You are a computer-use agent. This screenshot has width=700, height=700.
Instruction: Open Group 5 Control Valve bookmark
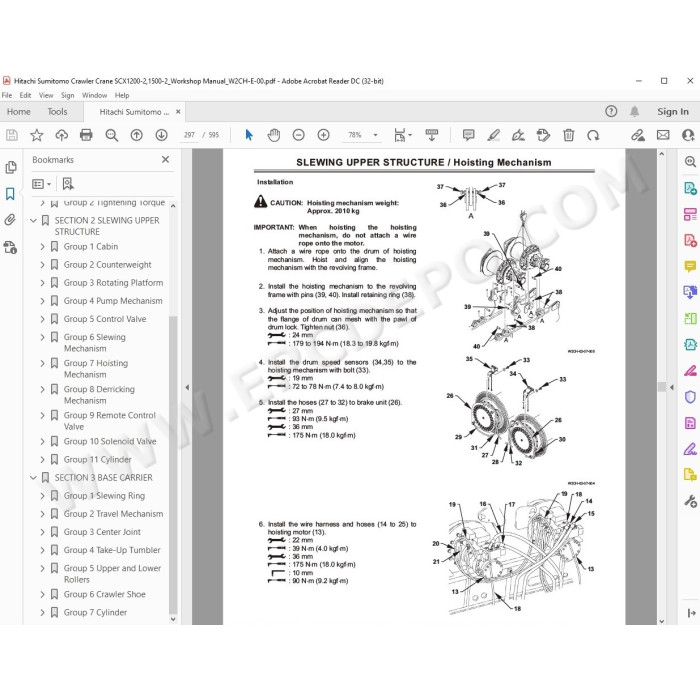pos(105,319)
